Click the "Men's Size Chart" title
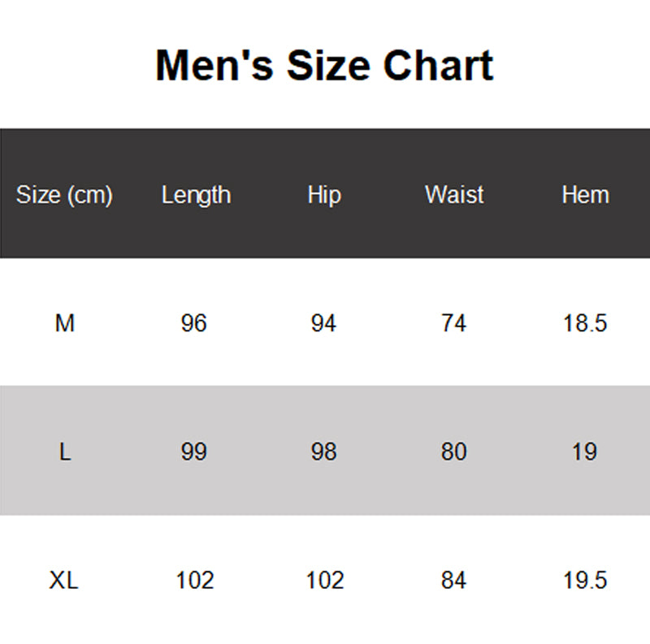 [324, 66]
